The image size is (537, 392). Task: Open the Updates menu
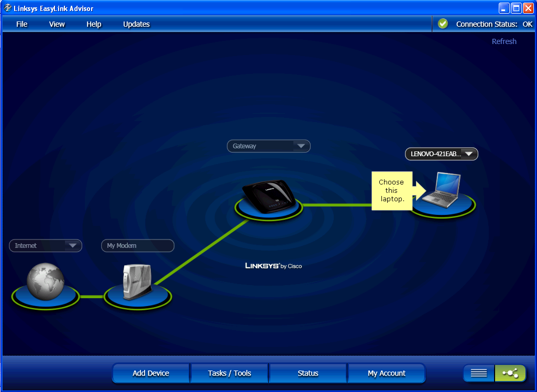point(136,24)
